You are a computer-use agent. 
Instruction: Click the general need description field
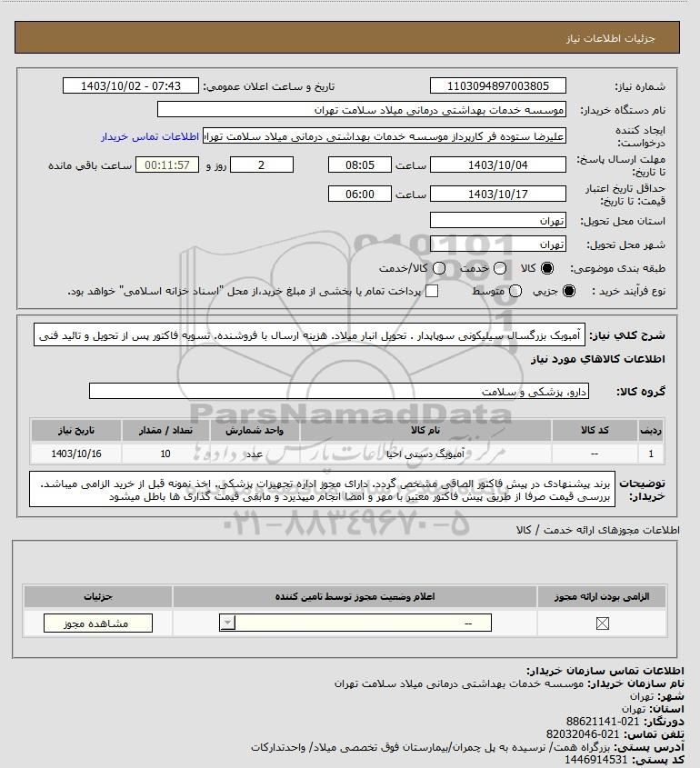point(310,335)
